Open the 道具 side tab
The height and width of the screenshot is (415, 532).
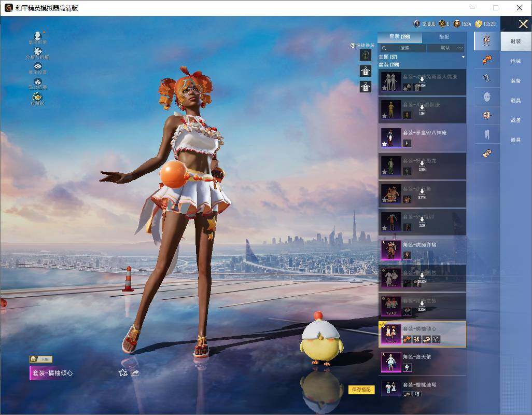pyautogui.click(x=516, y=140)
